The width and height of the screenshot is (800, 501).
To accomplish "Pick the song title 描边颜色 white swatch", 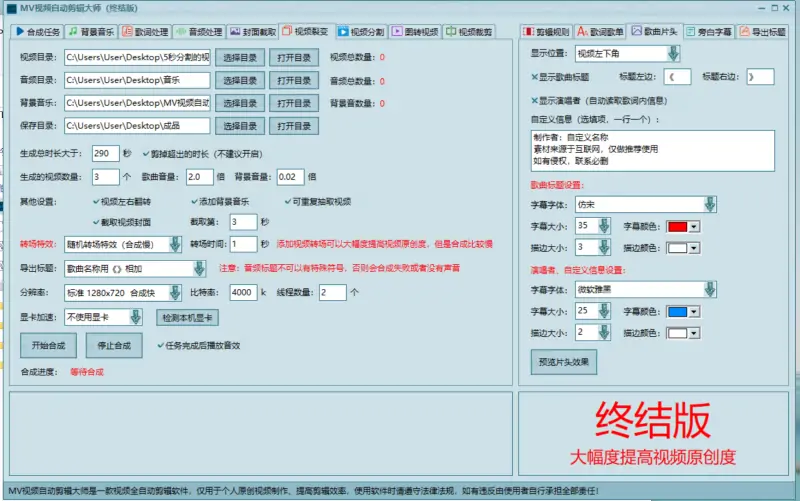I will [678, 248].
